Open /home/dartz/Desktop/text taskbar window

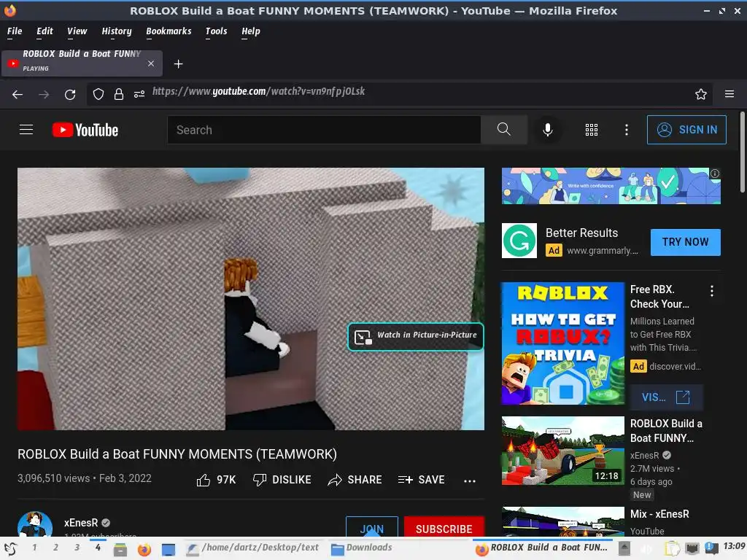253,548
